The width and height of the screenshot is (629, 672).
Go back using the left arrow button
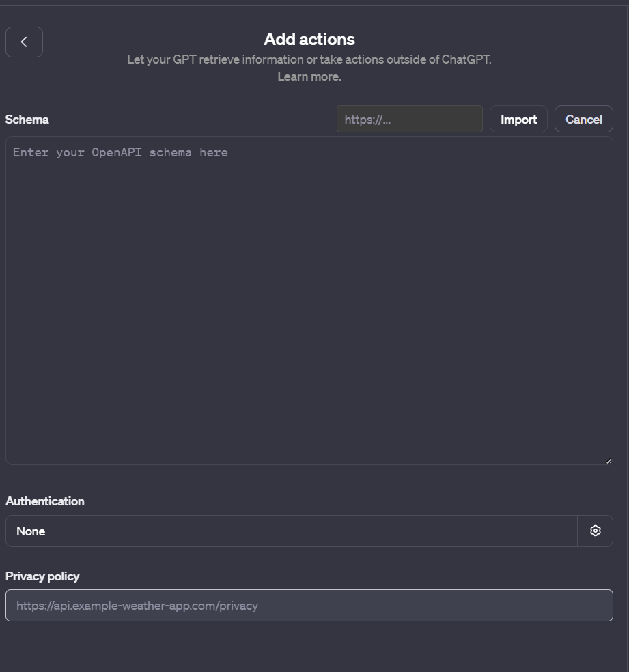click(24, 42)
